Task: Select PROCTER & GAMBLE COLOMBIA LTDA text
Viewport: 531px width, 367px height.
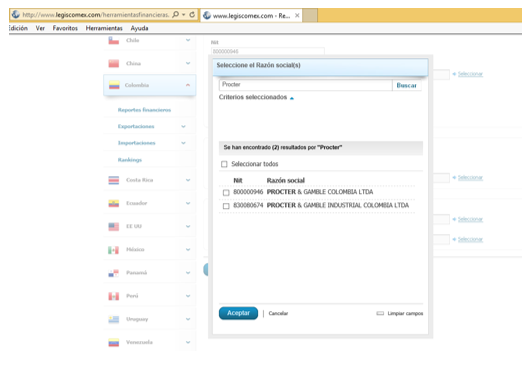Action: point(320,192)
